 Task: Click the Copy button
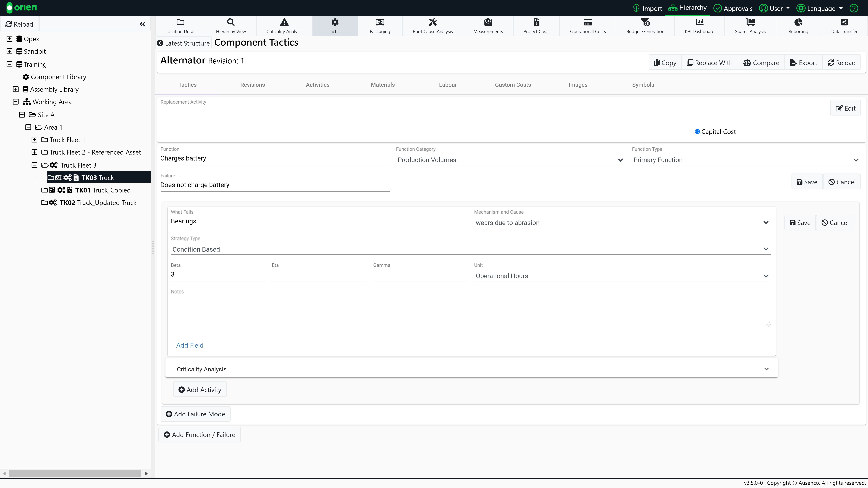click(665, 63)
